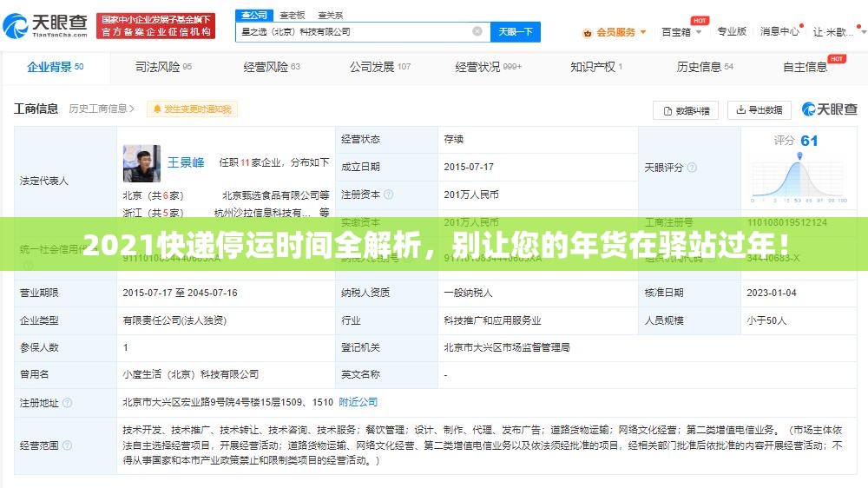Click the help icon next to 注册地址
868x488 pixels.
coord(68,403)
